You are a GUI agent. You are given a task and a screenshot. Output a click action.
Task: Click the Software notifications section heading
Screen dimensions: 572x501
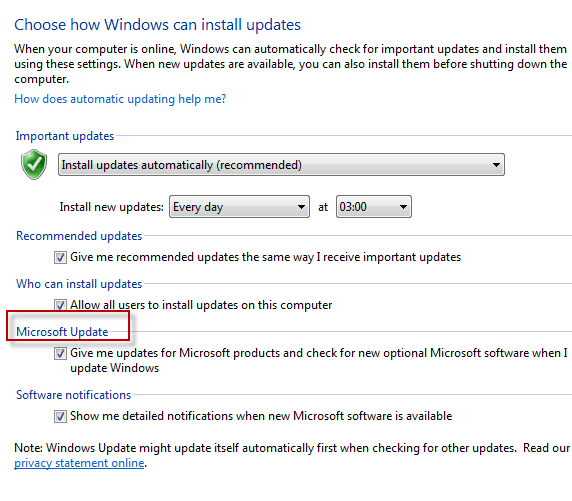pyautogui.click(x=74, y=395)
